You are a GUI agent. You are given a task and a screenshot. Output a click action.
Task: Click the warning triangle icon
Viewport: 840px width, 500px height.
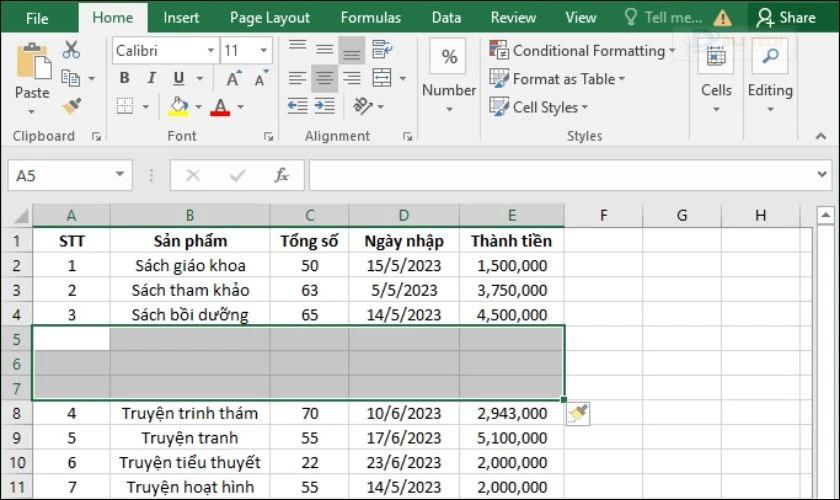722,19
